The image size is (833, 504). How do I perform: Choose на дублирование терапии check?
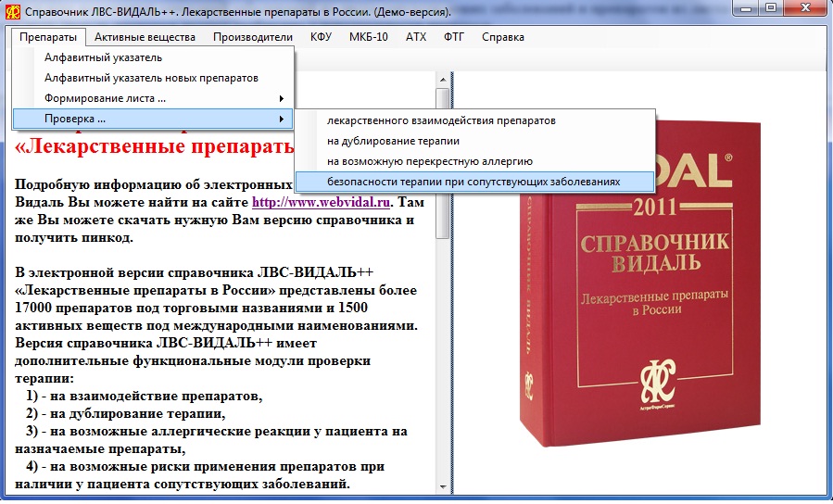[x=475, y=141]
